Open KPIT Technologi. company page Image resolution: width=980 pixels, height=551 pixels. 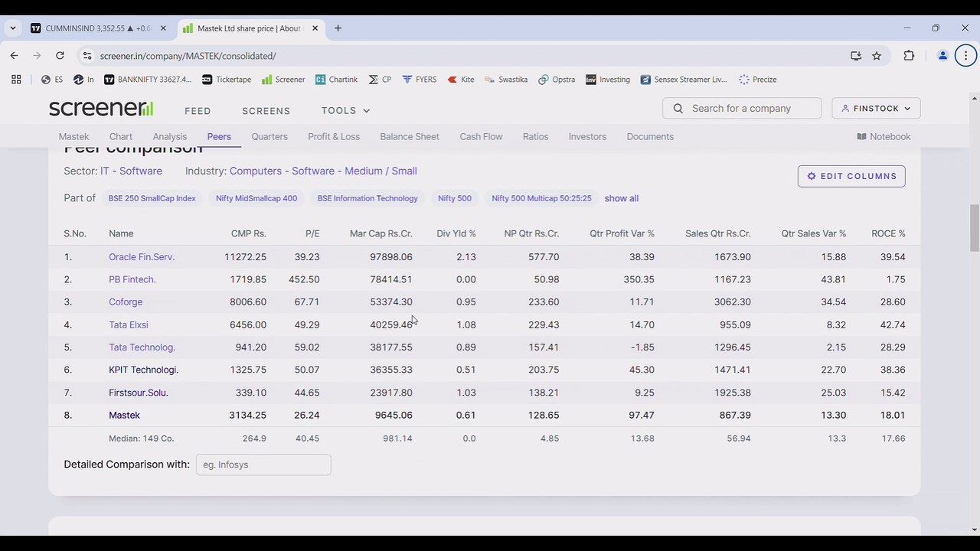[x=143, y=370]
